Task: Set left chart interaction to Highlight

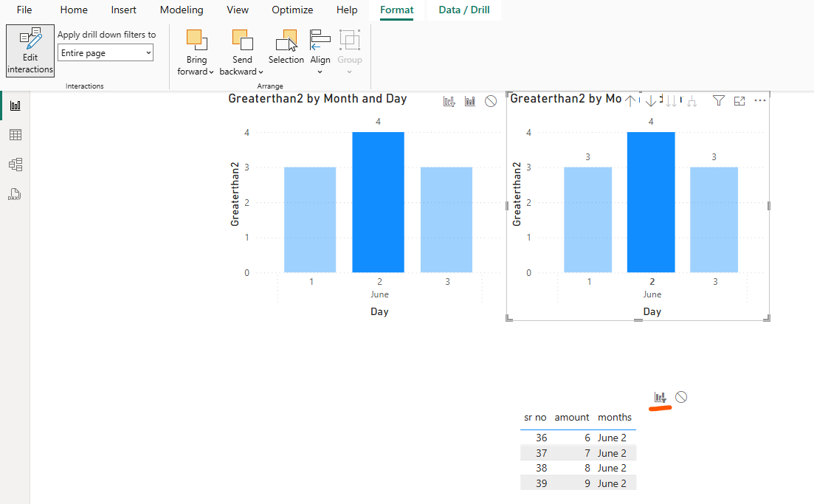Action: coord(470,101)
